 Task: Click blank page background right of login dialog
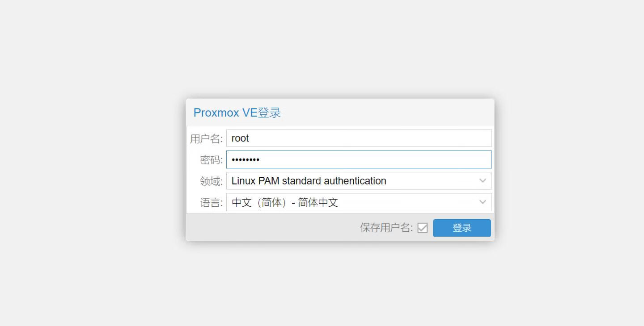568,170
